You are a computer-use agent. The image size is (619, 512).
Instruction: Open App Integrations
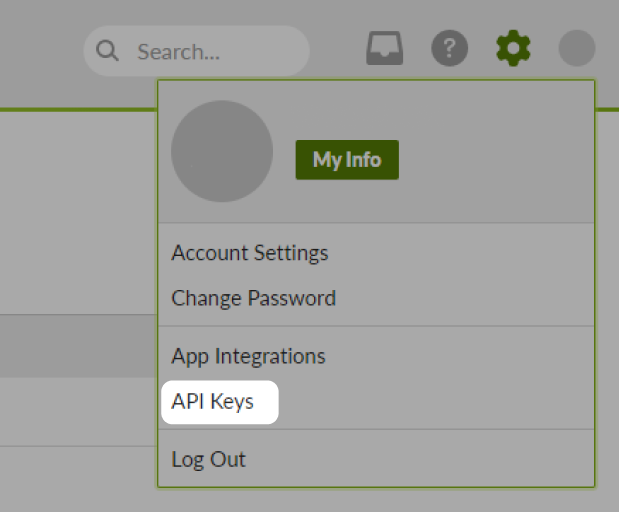pos(248,356)
